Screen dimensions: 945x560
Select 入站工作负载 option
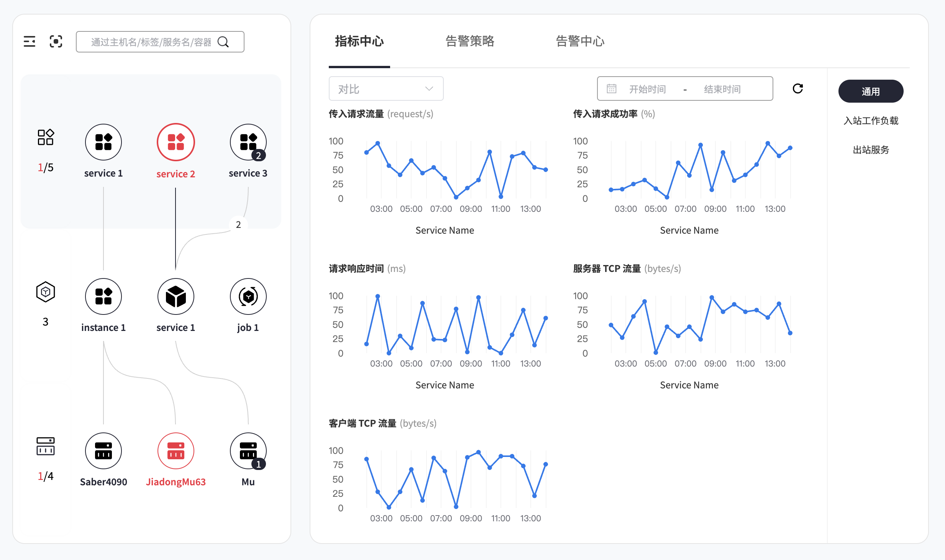tap(871, 121)
